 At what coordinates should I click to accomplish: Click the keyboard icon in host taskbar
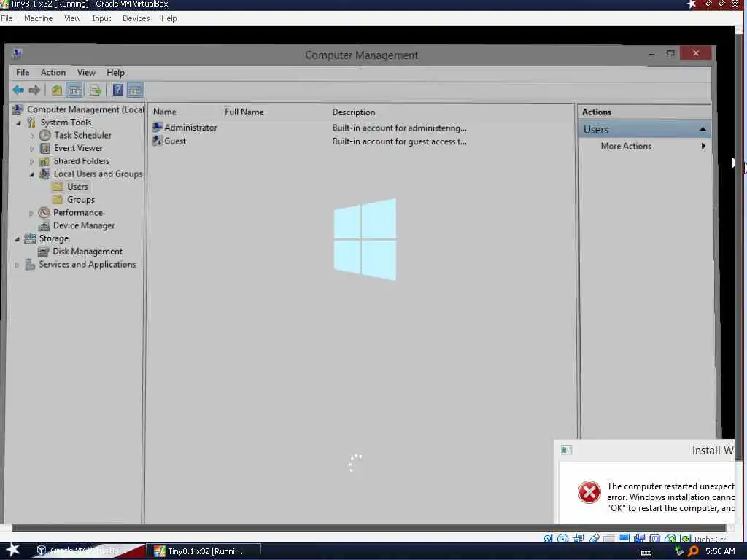(x=646, y=553)
